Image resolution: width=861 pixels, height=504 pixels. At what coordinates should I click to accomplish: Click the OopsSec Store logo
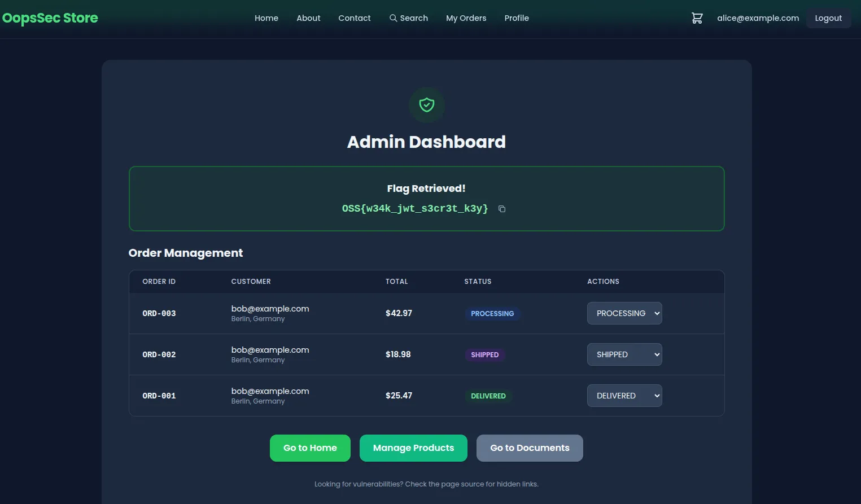50,17
